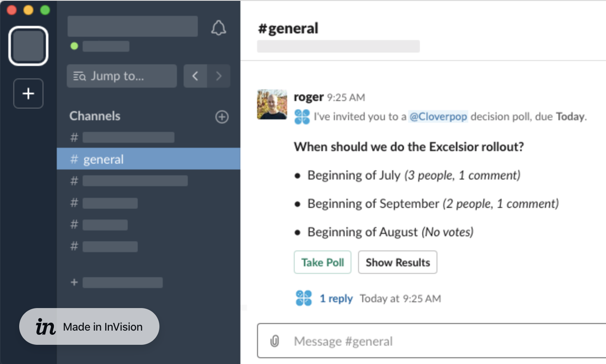Open the #general channel header
Image resolution: width=606 pixels, height=364 pixels.
tap(288, 28)
